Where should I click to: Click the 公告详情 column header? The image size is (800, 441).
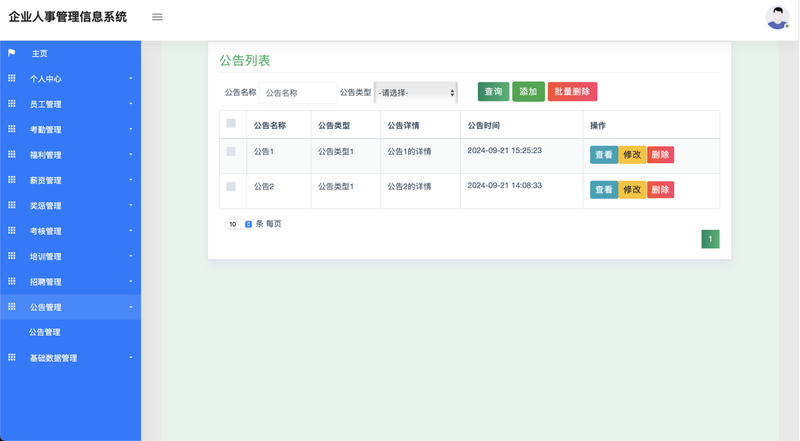403,125
